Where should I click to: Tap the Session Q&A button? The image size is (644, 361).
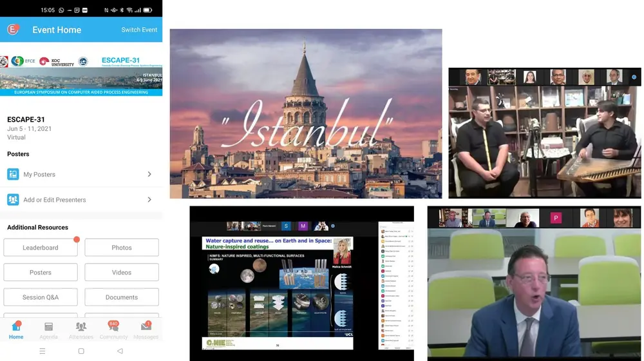click(41, 297)
